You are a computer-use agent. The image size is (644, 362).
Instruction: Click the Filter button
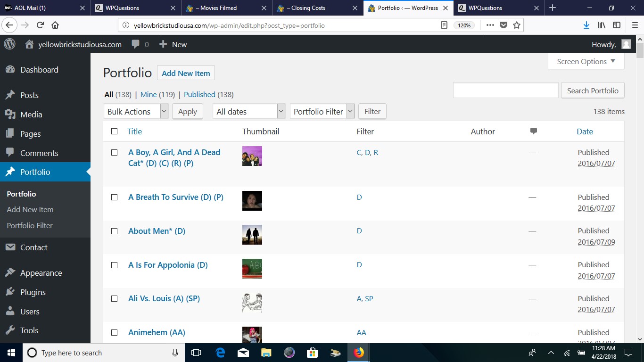point(372,111)
